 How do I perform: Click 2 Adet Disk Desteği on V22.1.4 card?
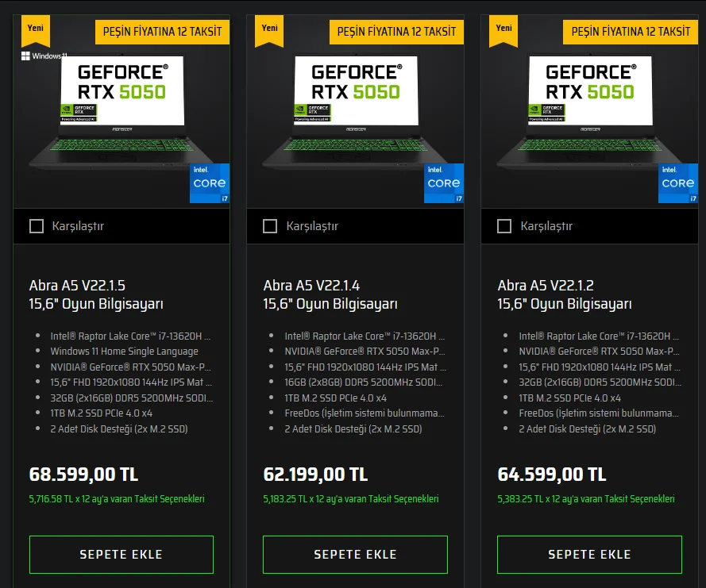353,429
